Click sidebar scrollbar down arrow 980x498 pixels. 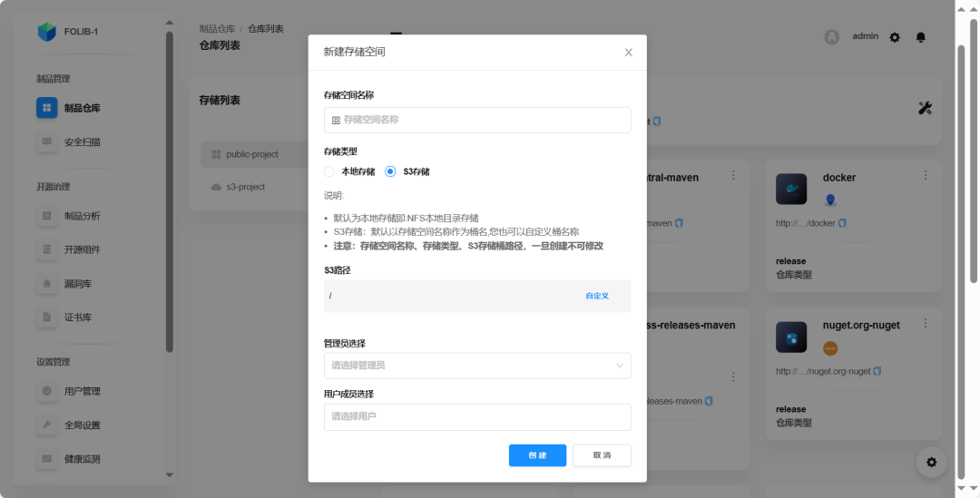click(170, 475)
